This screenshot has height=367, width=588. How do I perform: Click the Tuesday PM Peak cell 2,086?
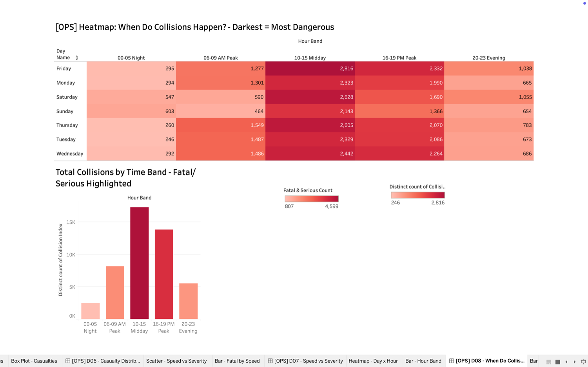[399, 139]
